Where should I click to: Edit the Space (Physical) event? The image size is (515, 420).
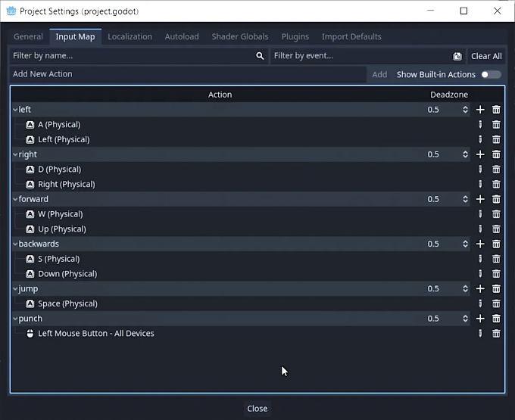pyautogui.click(x=480, y=303)
